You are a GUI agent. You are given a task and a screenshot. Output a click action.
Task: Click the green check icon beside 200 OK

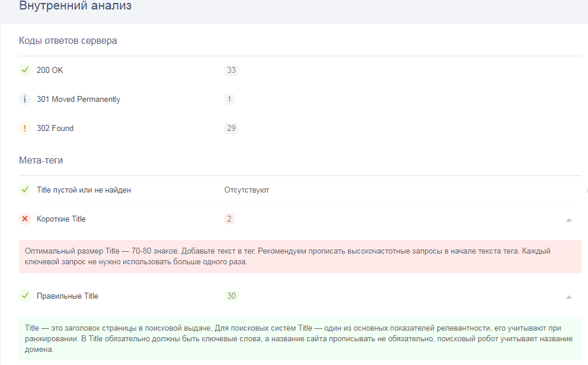pos(25,70)
